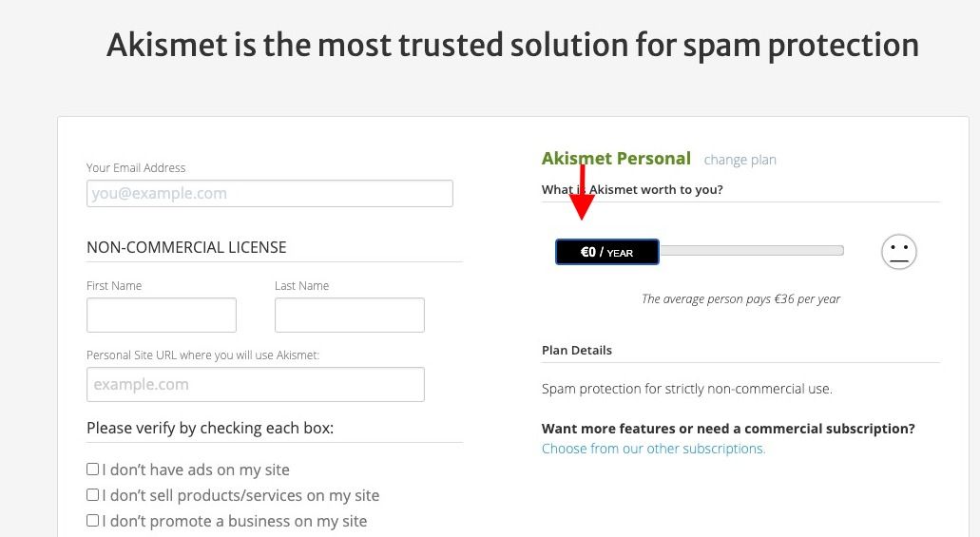The width and height of the screenshot is (980, 537).
Task: Click the Personal Site URL field
Action: (x=255, y=385)
